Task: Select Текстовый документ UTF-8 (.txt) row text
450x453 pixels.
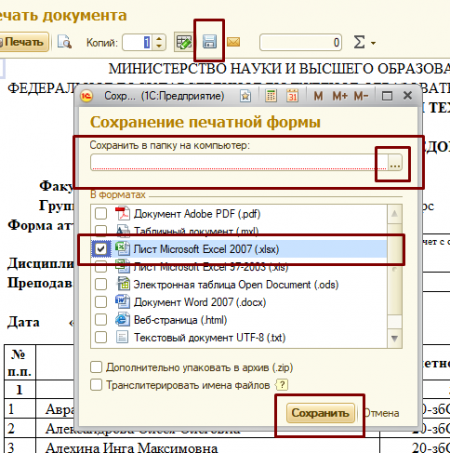Action: pyautogui.click(x=210, y=338)
